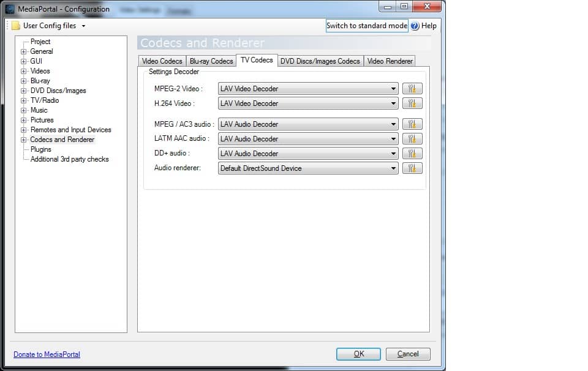
Task: Open settings icon for Audio renderer
Action: point(412,168)
